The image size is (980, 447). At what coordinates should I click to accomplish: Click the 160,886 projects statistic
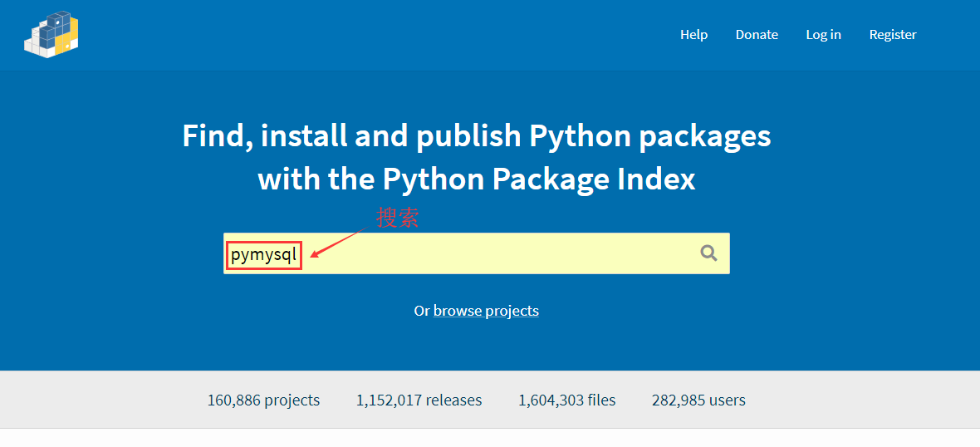click(x=263, y=400)
